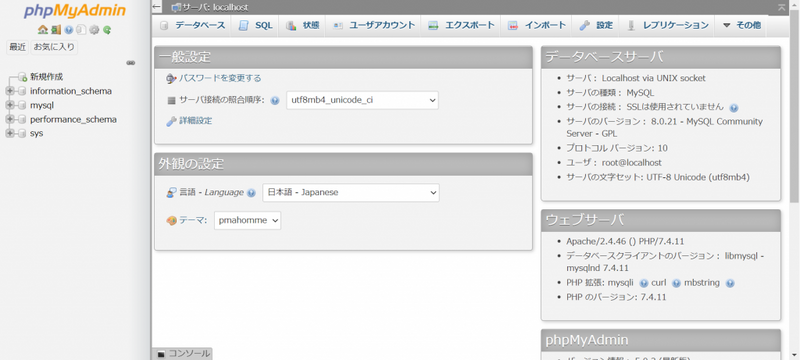Click the log out door icon

[x=56, y=30]
